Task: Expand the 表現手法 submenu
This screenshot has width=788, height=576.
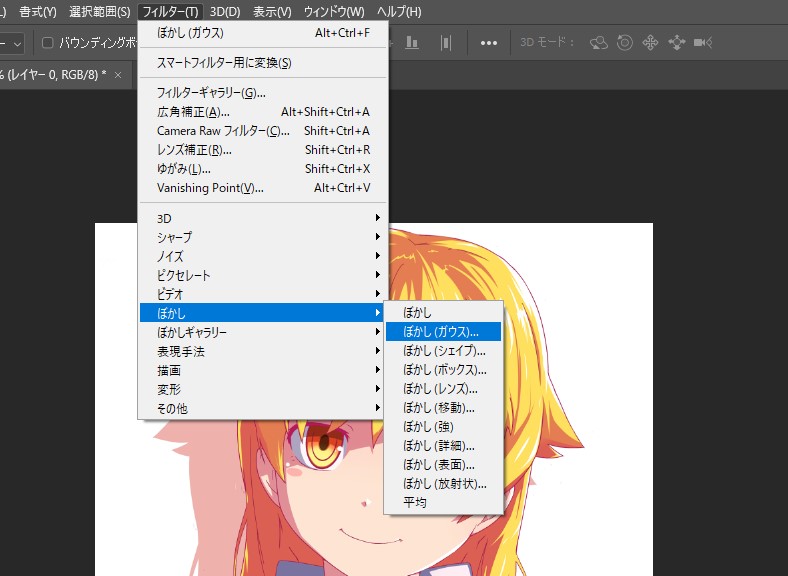Action: point(263,351)
